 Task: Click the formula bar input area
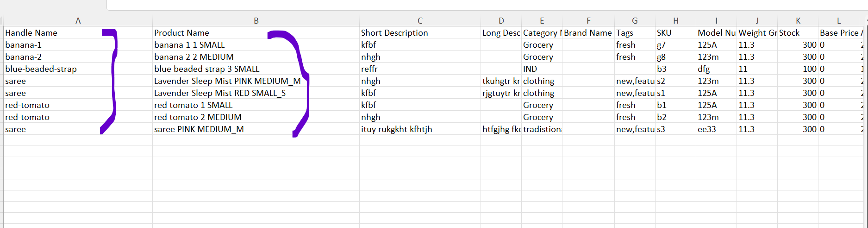pyautogui.click(x=487, y=5)
